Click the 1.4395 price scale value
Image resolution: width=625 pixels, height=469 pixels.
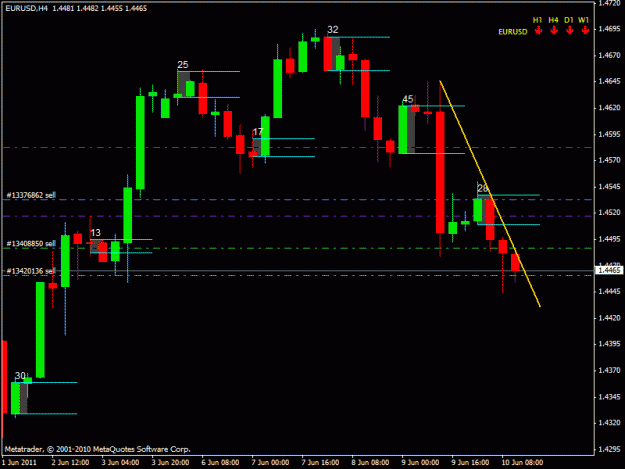609,344
